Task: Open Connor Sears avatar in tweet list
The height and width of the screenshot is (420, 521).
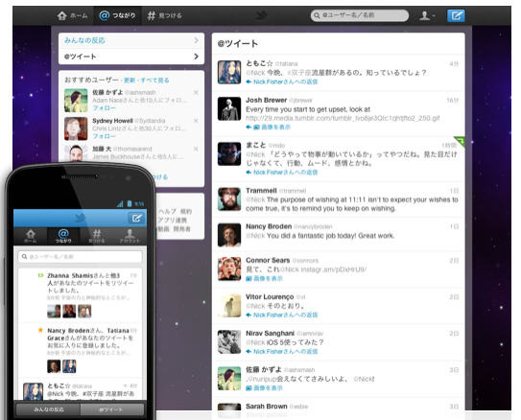Action: click(229, 268)
